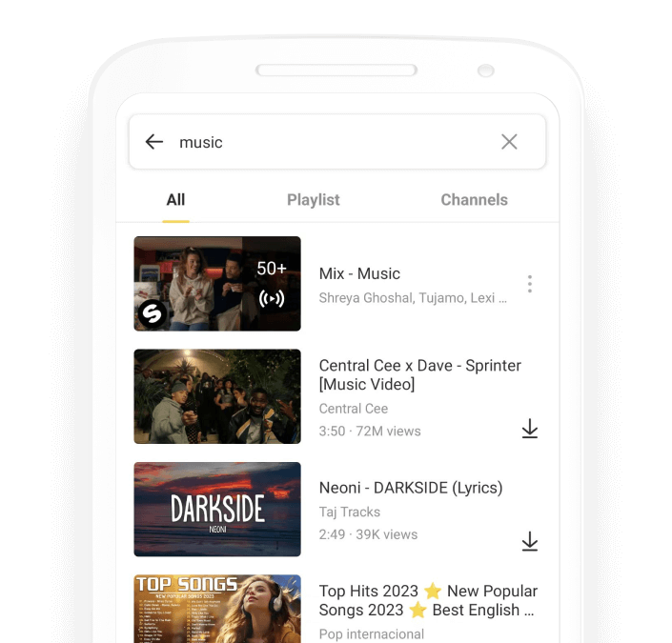This screenshot has height=643, width=672.
Task: Open the Mix - Music title
Action: click(x=359, y=273)
